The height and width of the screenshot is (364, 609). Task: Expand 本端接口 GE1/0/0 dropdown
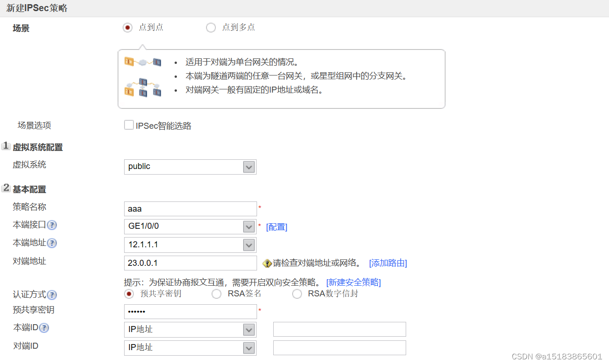tap(190, 226)
